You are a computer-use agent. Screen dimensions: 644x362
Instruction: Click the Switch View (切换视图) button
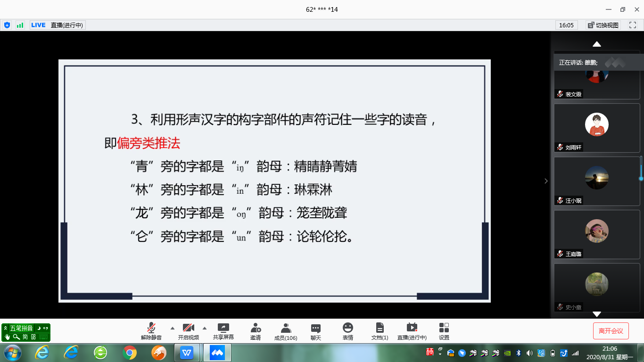point(603,25)
